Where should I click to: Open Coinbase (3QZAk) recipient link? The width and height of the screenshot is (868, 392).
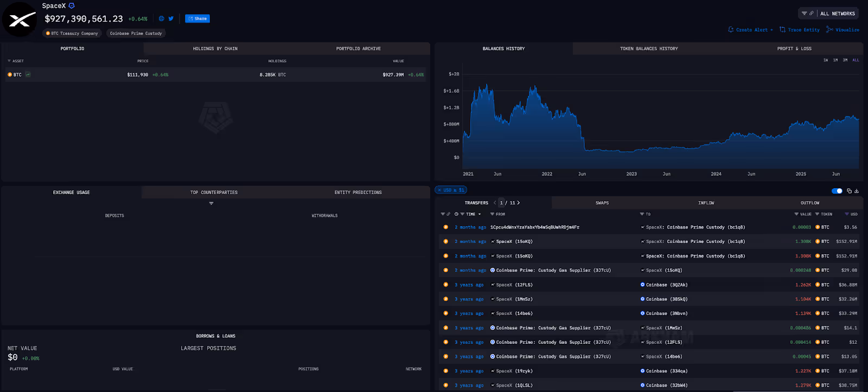pos(663,285)
